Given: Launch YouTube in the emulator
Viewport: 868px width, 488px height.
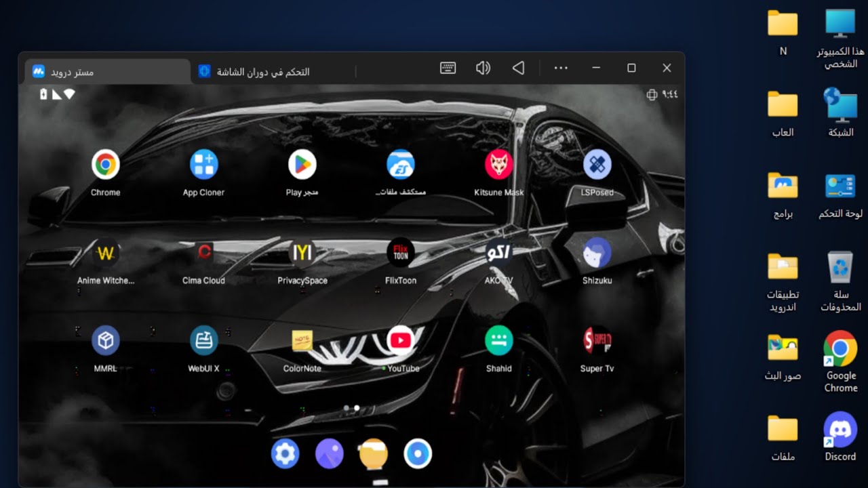Looking at the screenshot, I should point(401,341).
